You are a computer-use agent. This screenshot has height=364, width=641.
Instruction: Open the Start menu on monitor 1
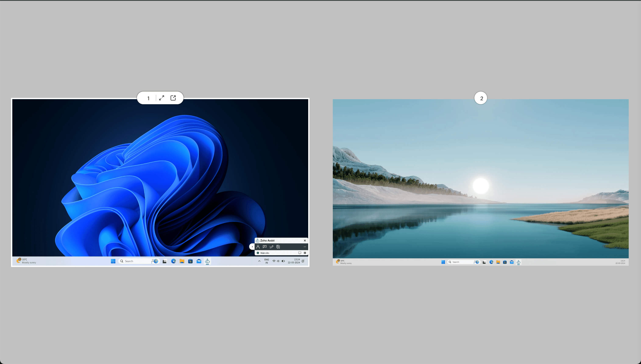(113, 261)
